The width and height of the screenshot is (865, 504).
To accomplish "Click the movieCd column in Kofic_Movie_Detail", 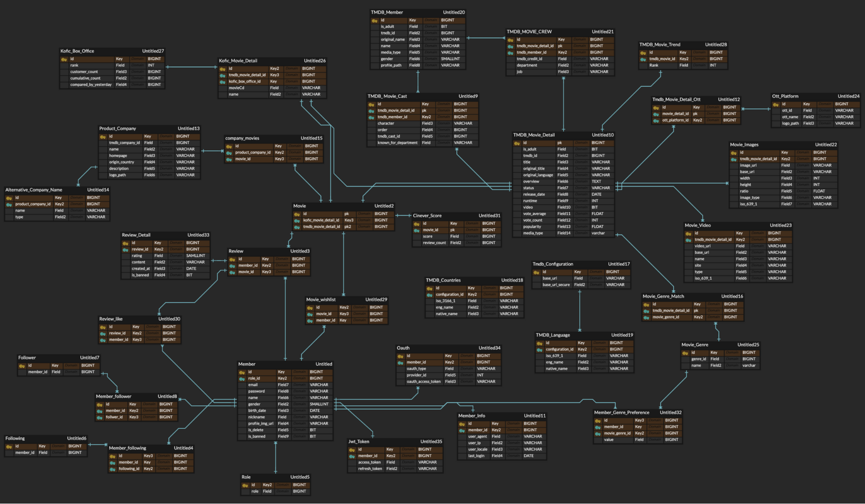I will click(x=236, y=88).
